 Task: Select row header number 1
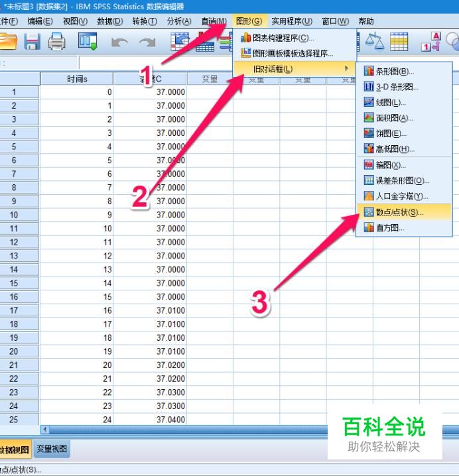(x=19, y=91)
